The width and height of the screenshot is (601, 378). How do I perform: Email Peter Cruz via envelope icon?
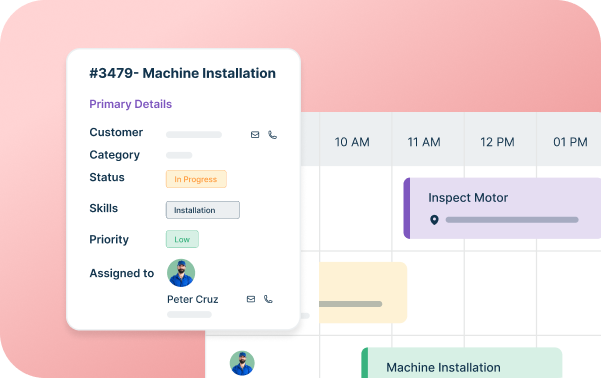point(251,299)
